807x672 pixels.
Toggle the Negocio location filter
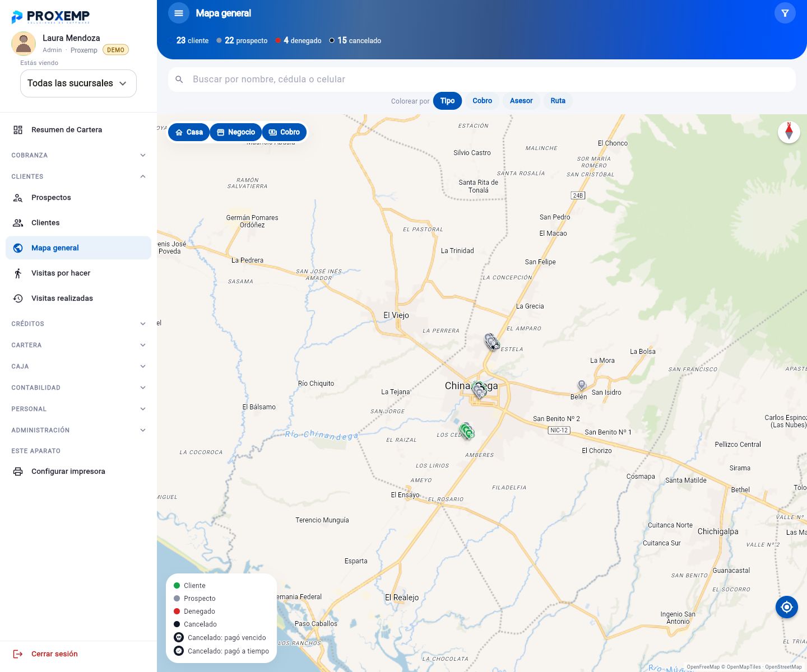[x=236, y=132]
